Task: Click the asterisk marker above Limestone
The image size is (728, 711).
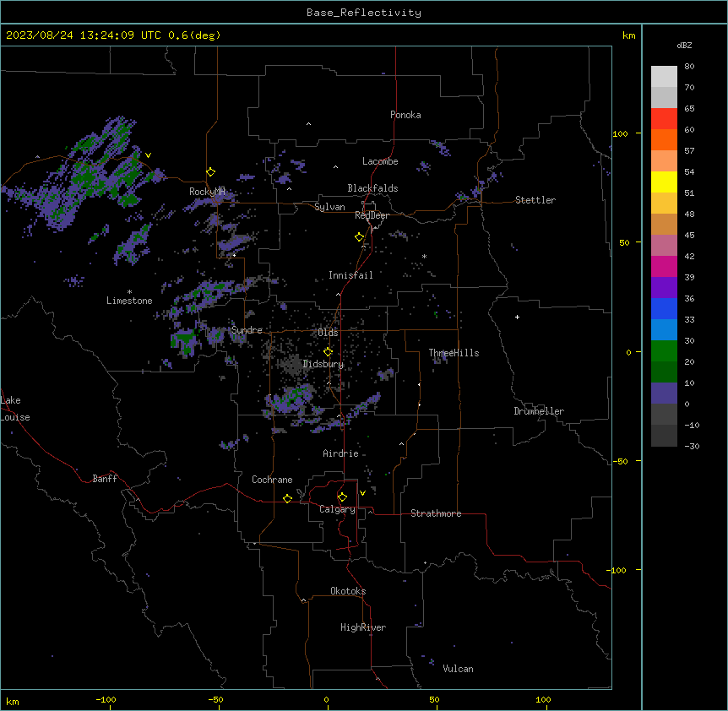Action: pos(129,292)
